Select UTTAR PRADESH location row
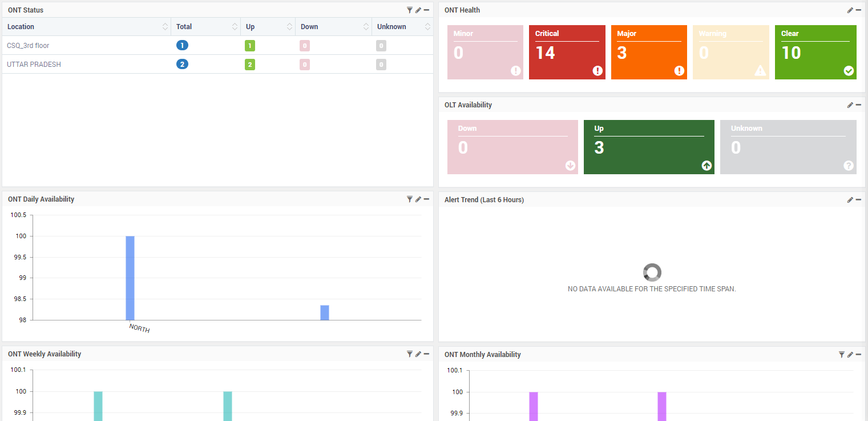Screen dimensions: 868x421 [x=217, y=64]
